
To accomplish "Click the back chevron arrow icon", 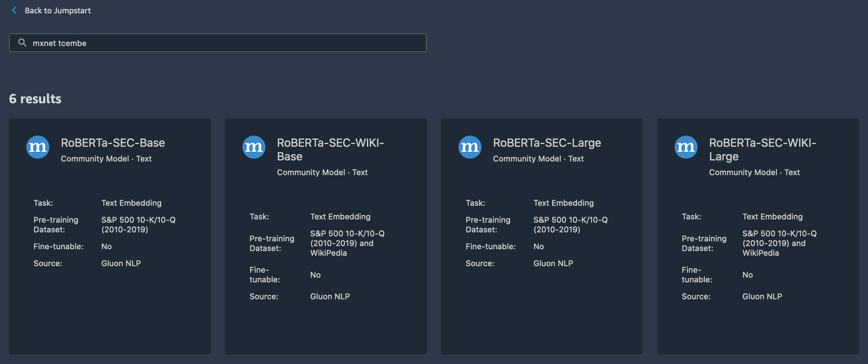I will coord(14,10).
